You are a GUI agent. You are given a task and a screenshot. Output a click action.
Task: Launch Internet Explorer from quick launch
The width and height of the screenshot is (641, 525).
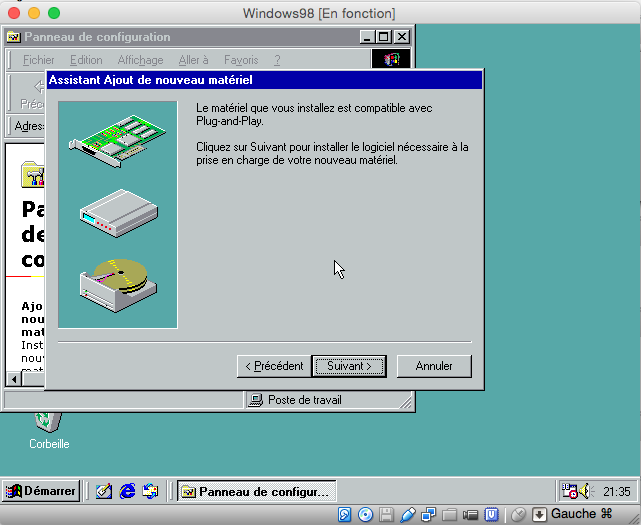(x=127, y=491)
